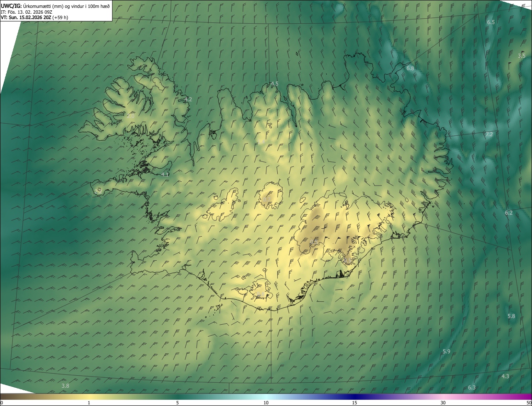Click the 5.9 value label on the map

[x=446, y=352]
